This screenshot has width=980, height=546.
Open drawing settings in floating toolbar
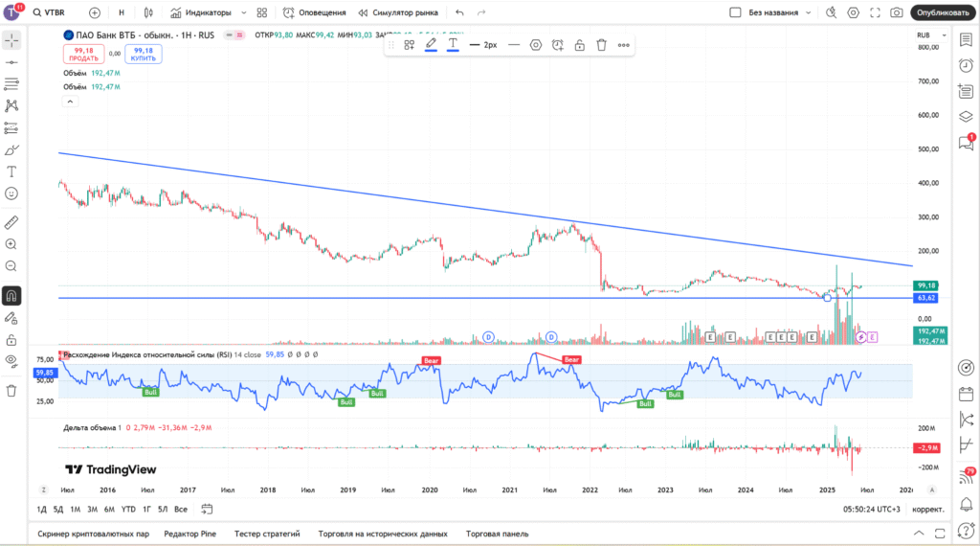pos(536,45)
